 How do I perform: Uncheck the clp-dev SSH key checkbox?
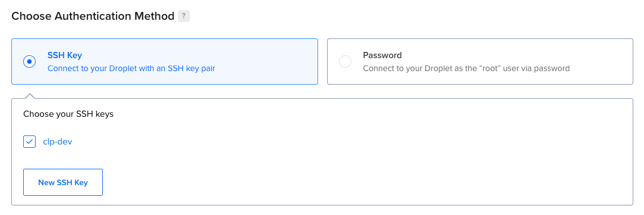pos(29,142)
